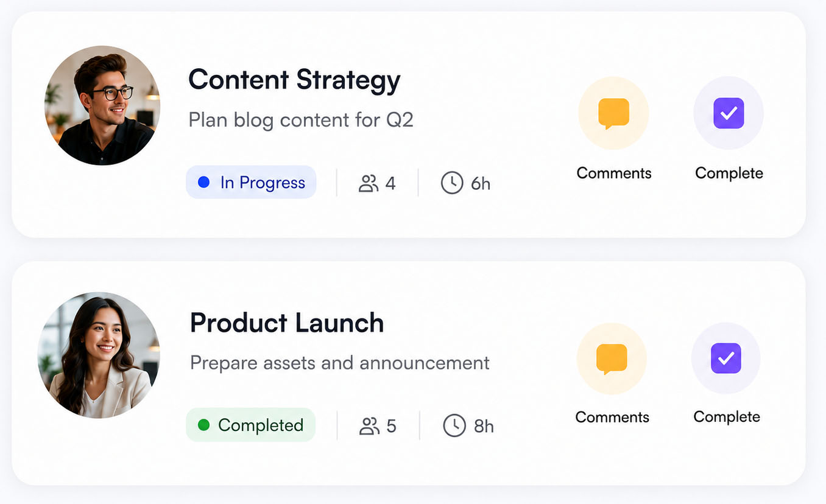Image resolution: width=826 pixels, height=504 pixels.
Task: Click "Prepare assets and announcement" description
Action: pyautogui.click(x=340, y=363)
